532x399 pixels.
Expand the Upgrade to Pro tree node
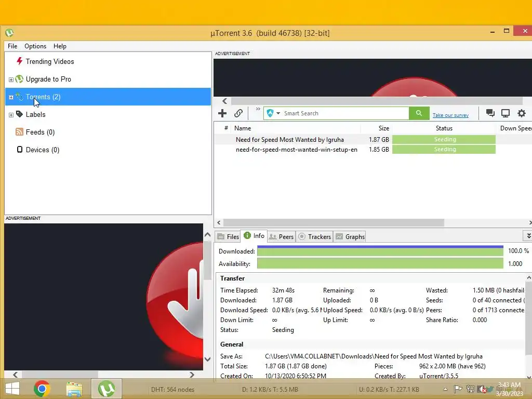(11, 79)
